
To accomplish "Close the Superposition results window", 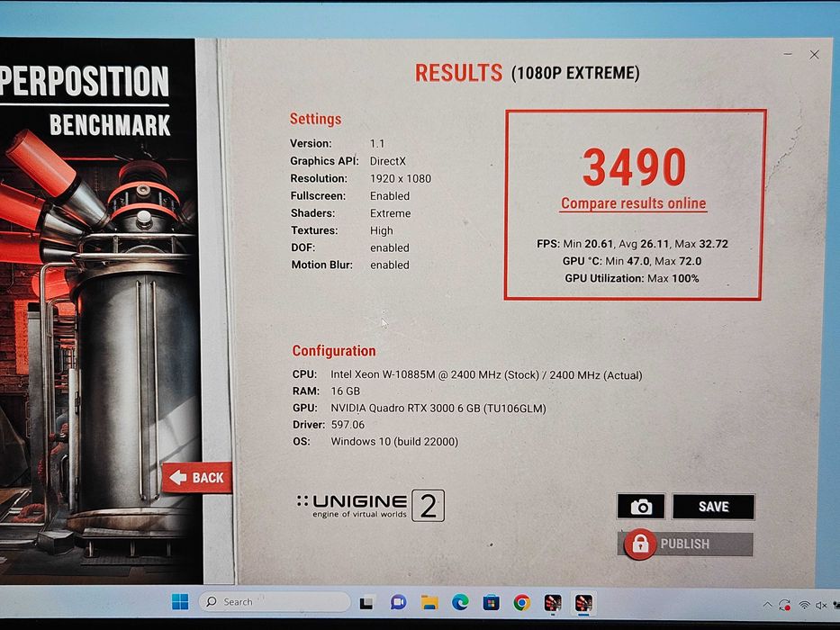I will (814, 54).
